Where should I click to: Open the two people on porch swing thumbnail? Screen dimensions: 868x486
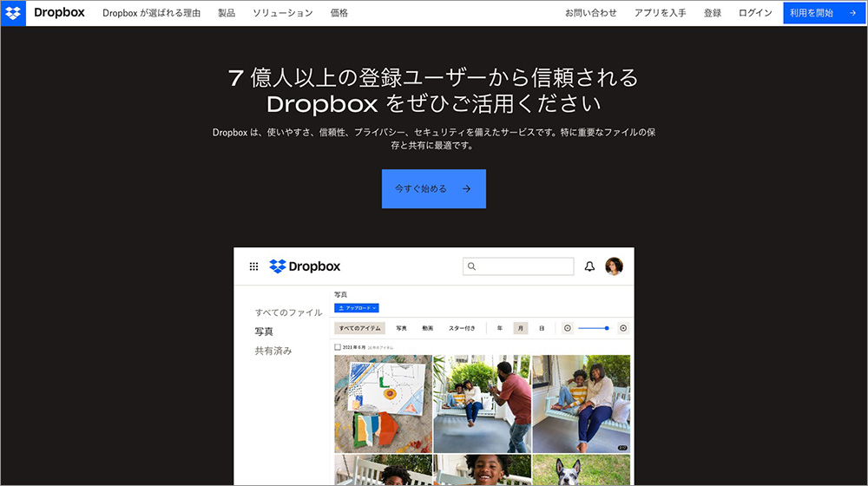tap(582, 404)
